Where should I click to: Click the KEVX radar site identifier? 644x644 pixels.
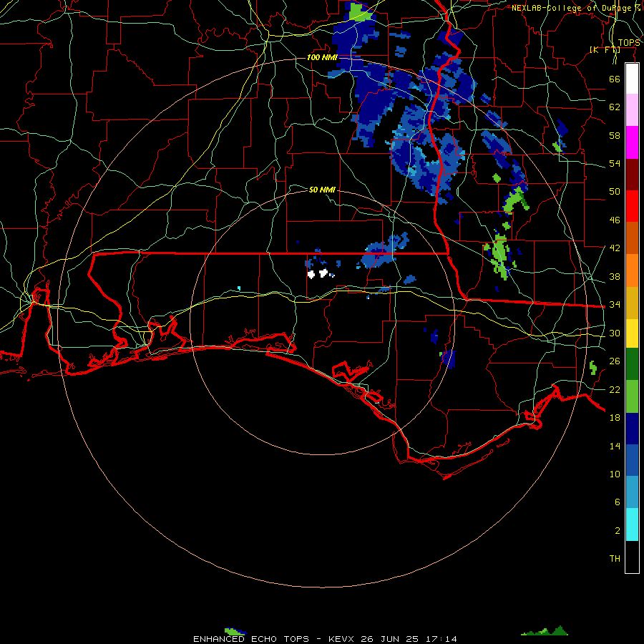(x=343, y=639)
